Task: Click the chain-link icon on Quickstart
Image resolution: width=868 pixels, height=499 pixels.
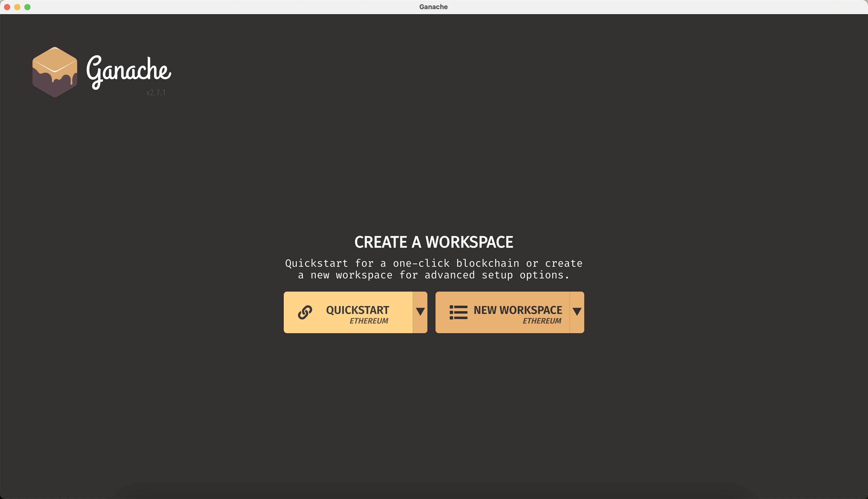Action: pos(305,312)
